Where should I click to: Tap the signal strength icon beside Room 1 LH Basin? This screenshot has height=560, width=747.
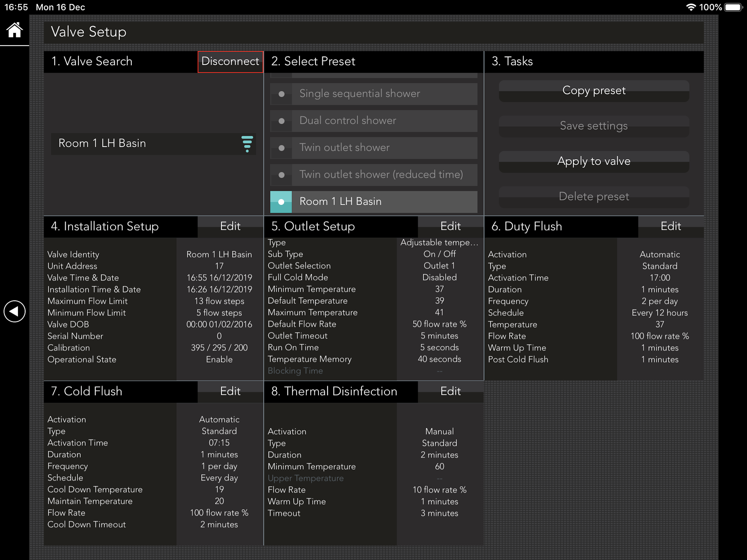click(x=247, y=144)
